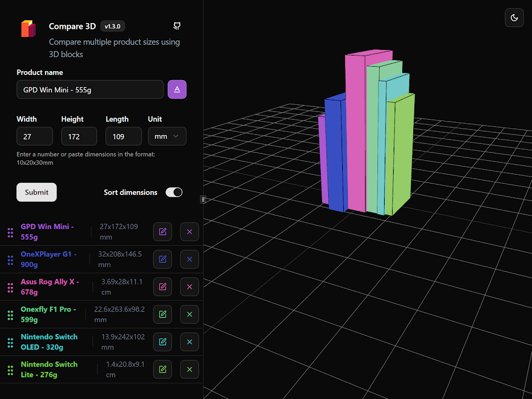Remove the OneXPlayer G1 entry
The image size is (532, 399).
point(189,259)
